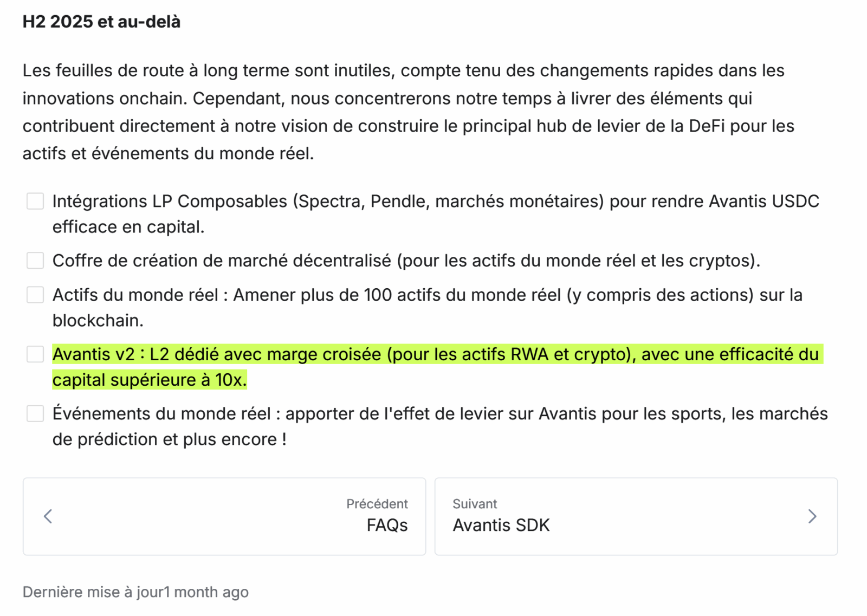Image resolution: width=867 pixels, height=616 pixels.
Task: Click the Précédent navigation card
Action: point(224,516)
